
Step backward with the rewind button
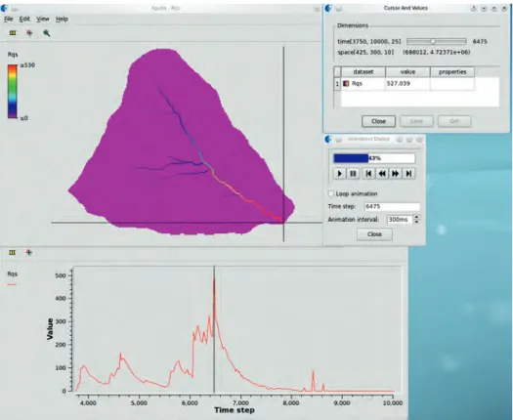pyautogui.click(x=382, y=173)
